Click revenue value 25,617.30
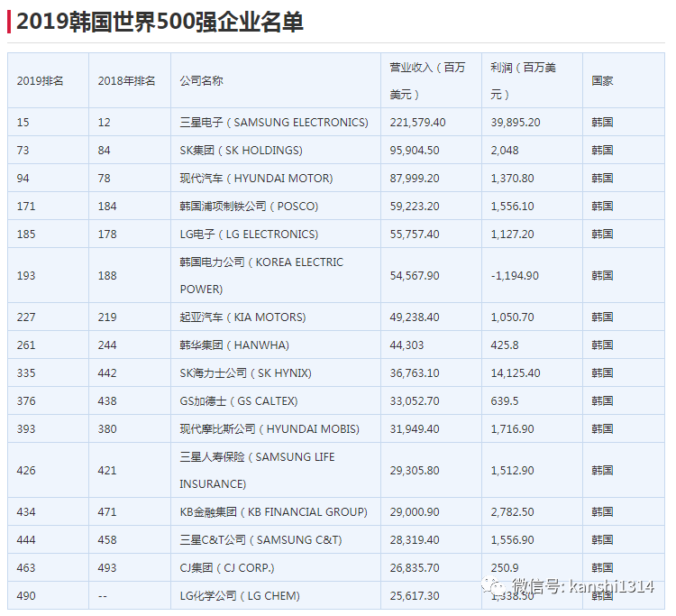This screenshot has height=616, width=676. 415,596
